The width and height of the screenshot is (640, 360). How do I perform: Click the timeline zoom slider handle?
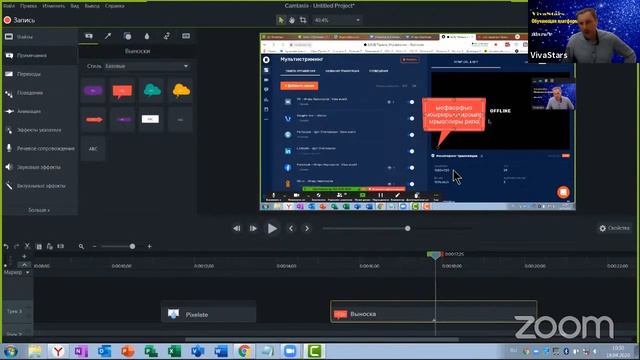tap(132, 247)
